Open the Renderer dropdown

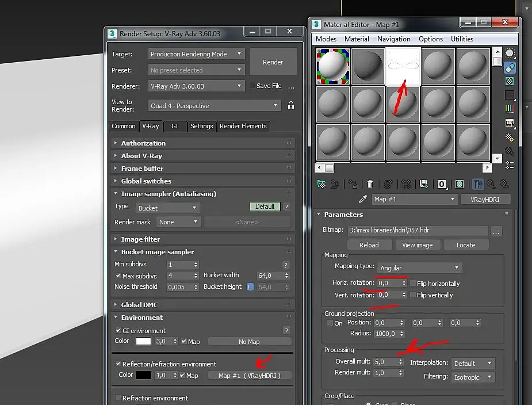196,86
